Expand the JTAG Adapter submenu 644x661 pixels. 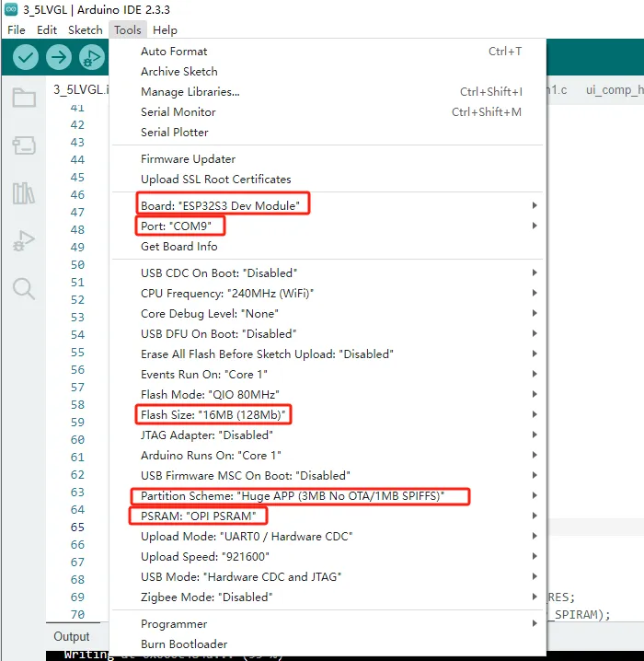click(x=328, y=435)
